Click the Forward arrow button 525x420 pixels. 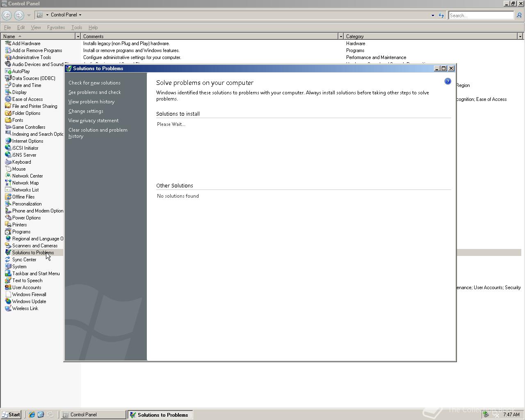pyautogui.click(x=19, y=15)
